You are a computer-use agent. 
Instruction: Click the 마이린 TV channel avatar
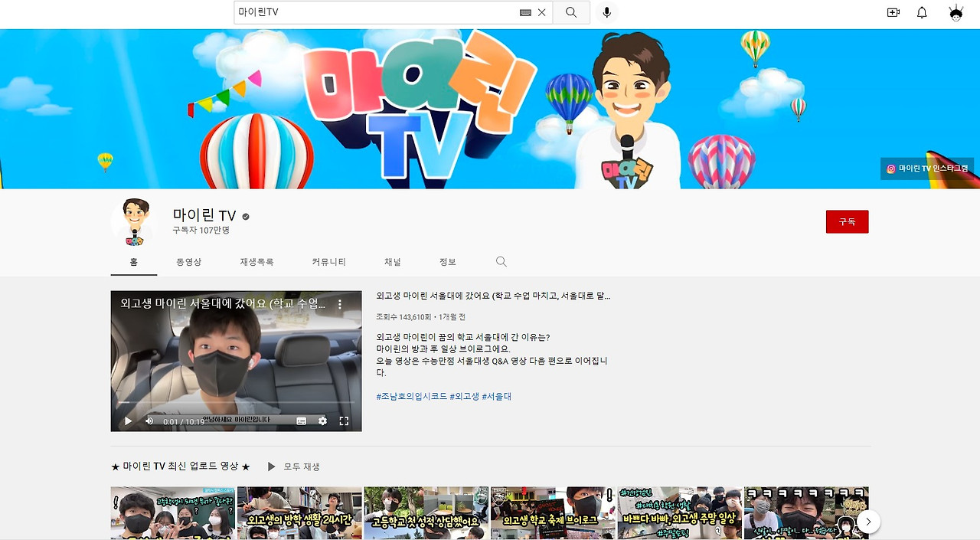(x=134, y=222)
